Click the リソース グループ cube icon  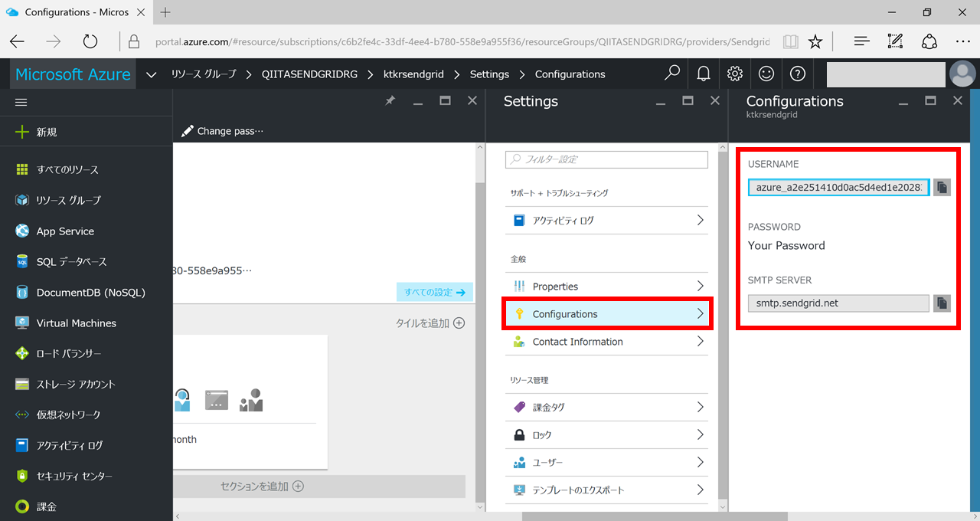(22, 200)
